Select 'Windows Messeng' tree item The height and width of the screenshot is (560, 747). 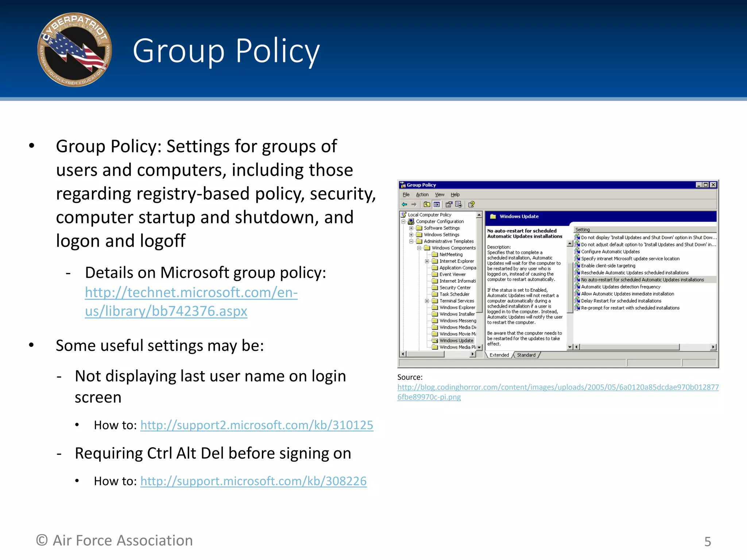coord(458,321)
